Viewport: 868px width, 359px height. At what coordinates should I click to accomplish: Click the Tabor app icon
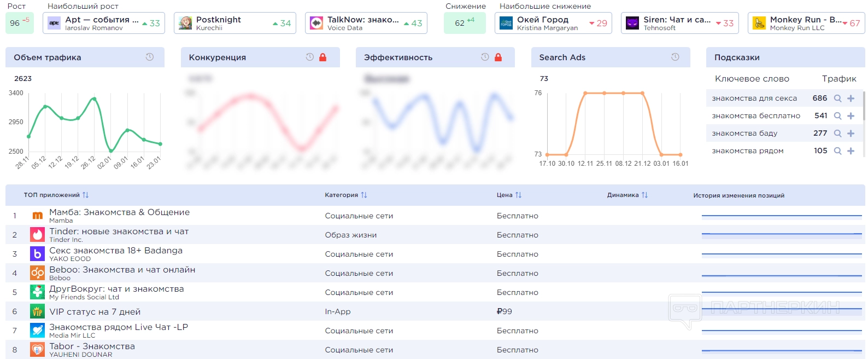click(37, 350)
